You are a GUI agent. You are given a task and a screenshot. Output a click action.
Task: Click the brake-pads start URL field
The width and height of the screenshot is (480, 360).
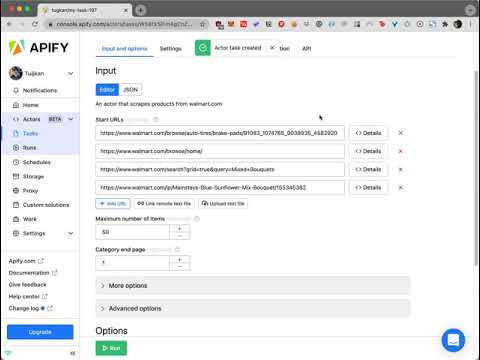coord(220,133)
